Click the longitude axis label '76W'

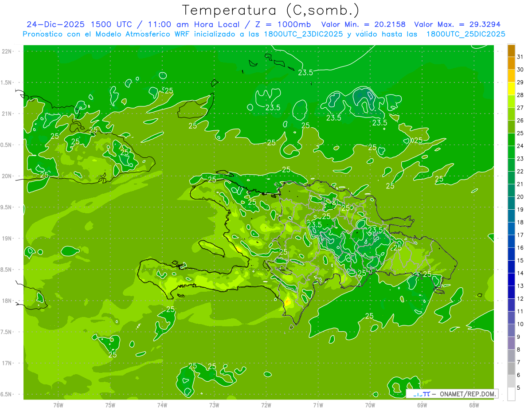click(x=58, y=405)
